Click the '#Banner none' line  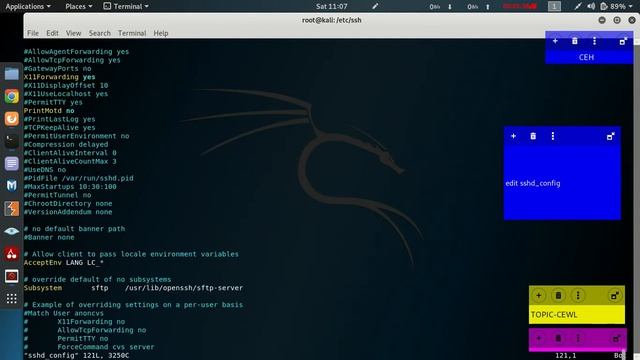click(x=49, y=237)
